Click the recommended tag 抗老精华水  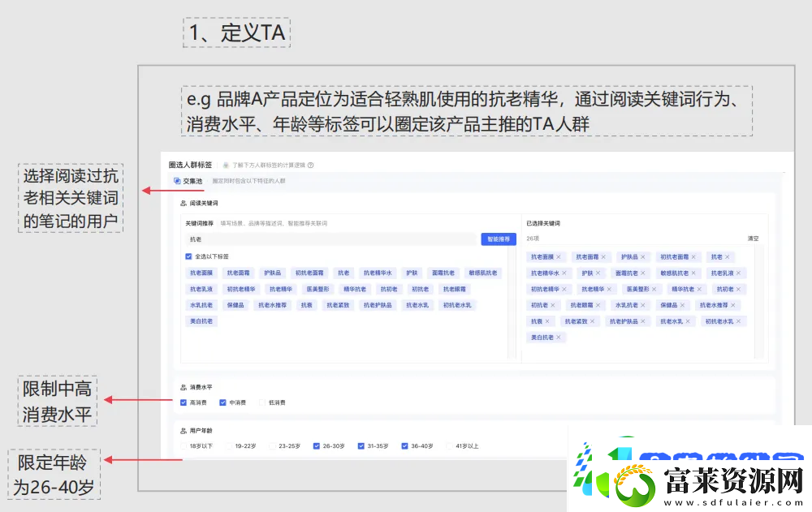click(378, 273)
